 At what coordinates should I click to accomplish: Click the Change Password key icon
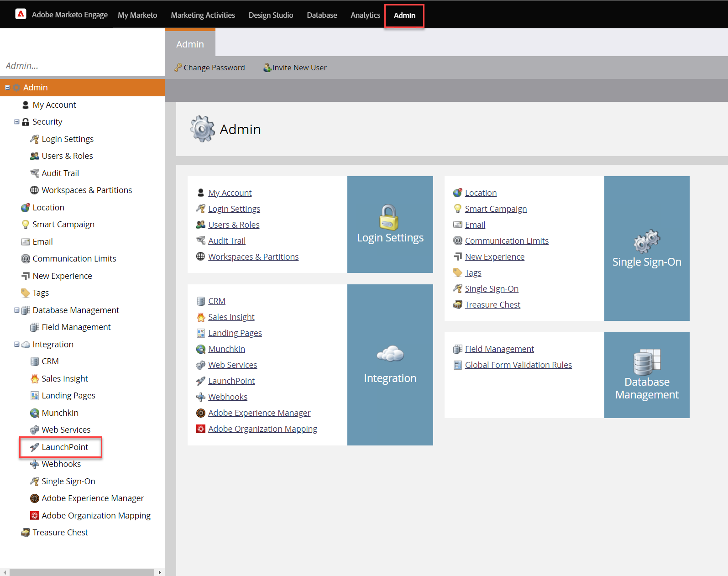coord(178,68)
